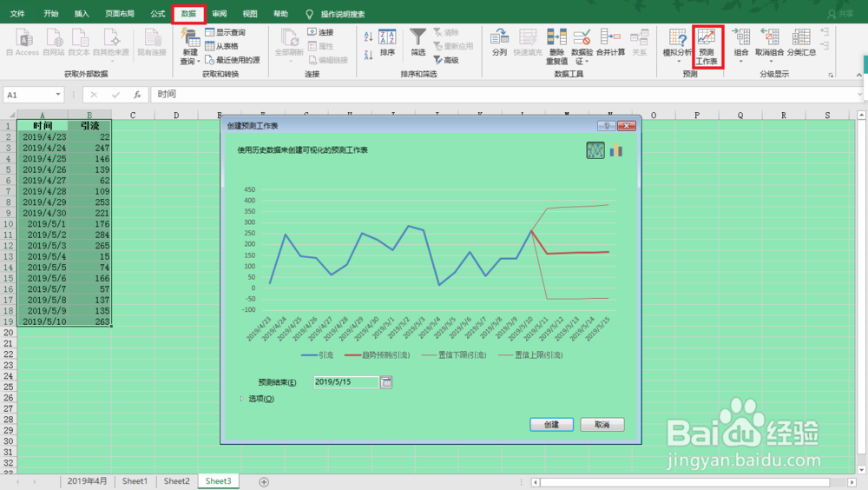Click the insert function fx icon
The image size is (868, 490).
click(137, 95)
